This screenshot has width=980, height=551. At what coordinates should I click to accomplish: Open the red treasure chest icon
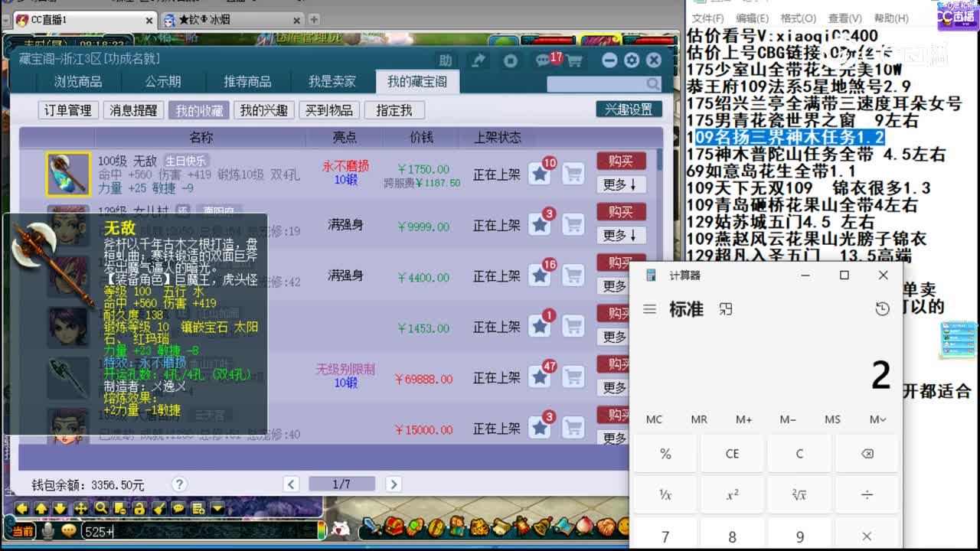[394, 527]
